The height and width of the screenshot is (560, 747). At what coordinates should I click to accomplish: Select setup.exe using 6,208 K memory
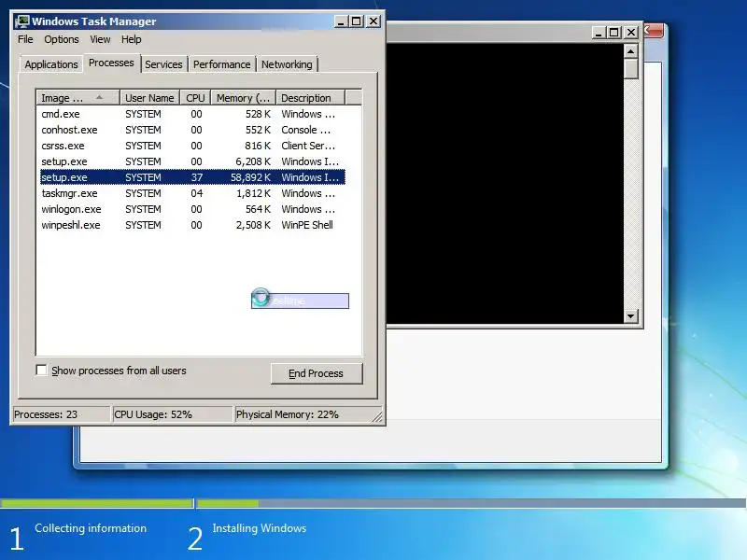[x=192, y=161]
